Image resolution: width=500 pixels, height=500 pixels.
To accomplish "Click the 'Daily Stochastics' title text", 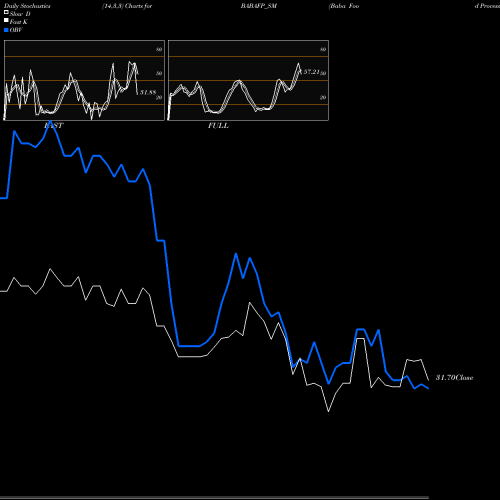I will [x=27, y=6].
